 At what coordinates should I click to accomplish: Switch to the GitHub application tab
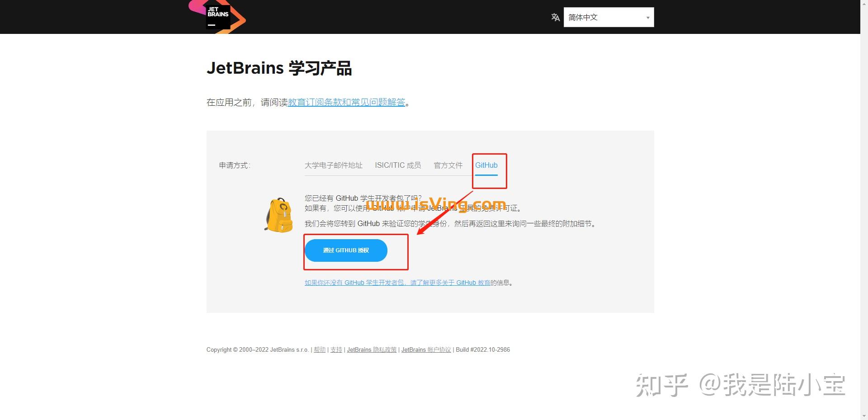click(487, 165)
